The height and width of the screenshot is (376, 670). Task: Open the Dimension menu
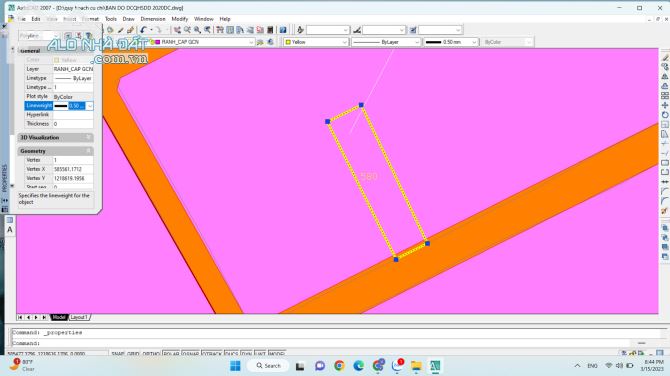[153, 19]
